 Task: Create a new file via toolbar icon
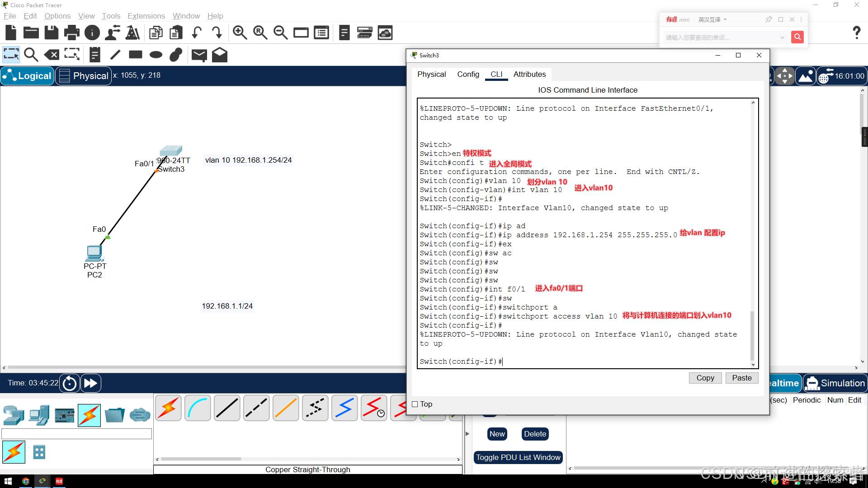[x=11, y=33]
